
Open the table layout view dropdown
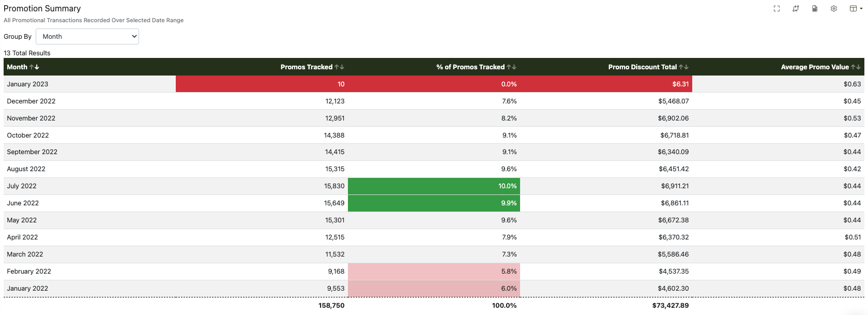(856, 9)
